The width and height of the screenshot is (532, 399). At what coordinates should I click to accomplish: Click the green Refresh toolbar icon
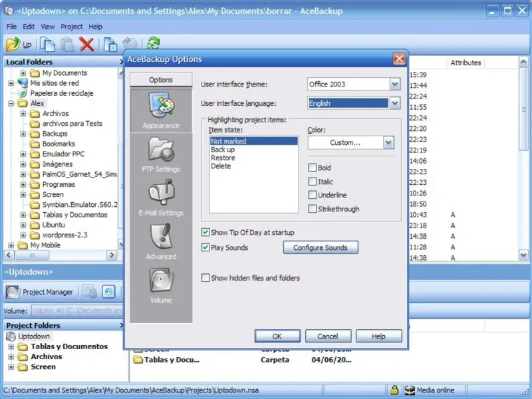point(154,43)
